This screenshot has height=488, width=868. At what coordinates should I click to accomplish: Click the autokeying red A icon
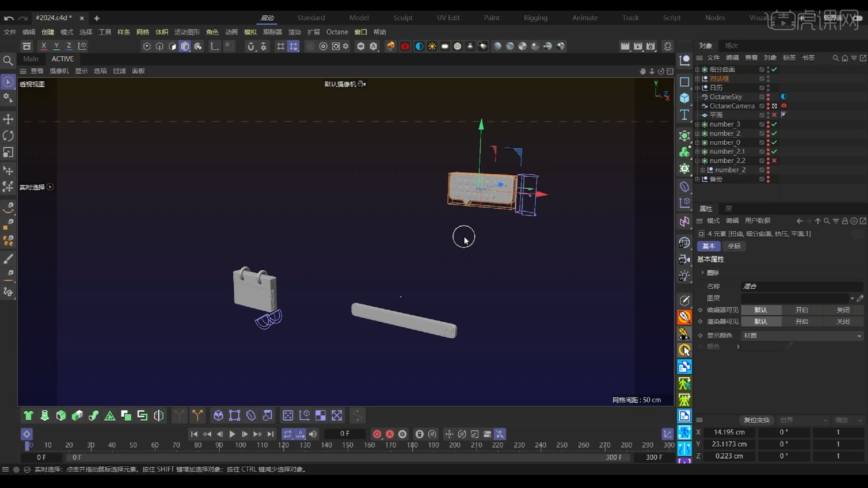(390, 434)
